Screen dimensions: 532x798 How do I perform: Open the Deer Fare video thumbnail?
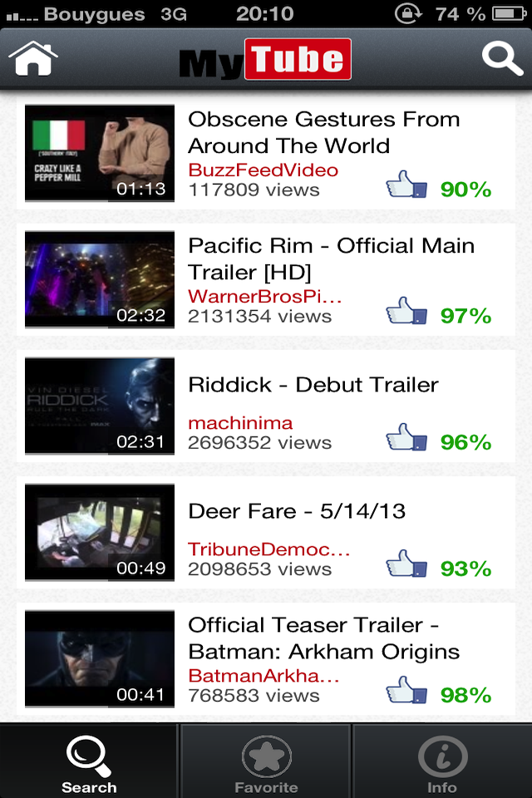[100, 532]
